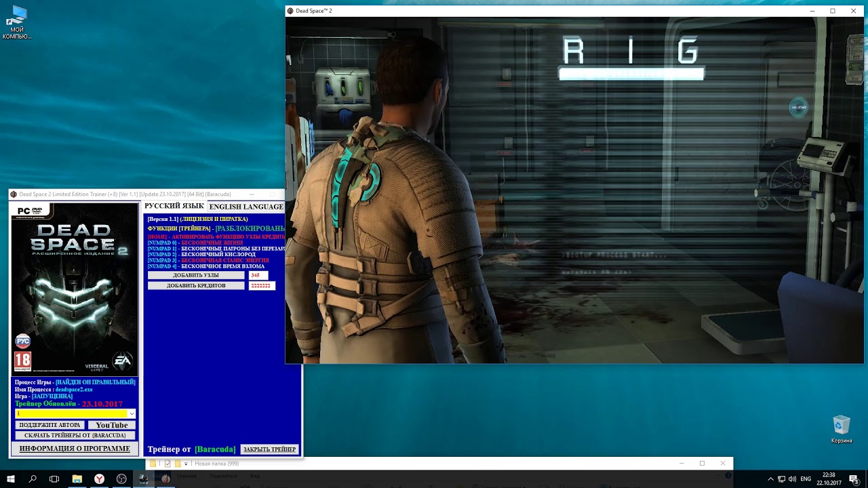Switch to the ENGLISH LANGUAGE tab
868x488 pixels.
point(246,206)
